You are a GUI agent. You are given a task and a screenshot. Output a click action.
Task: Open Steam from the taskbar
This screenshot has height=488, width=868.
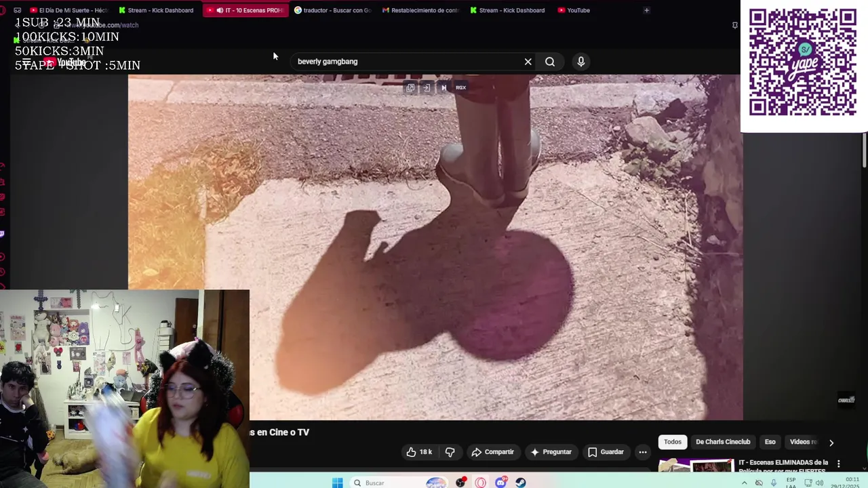521,483
